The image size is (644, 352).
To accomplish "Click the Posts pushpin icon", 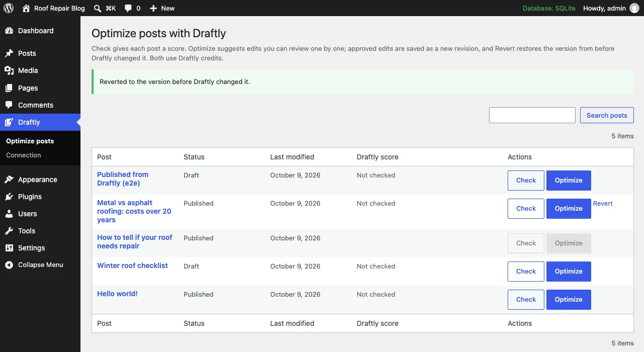I will click(x=9, y=53).
